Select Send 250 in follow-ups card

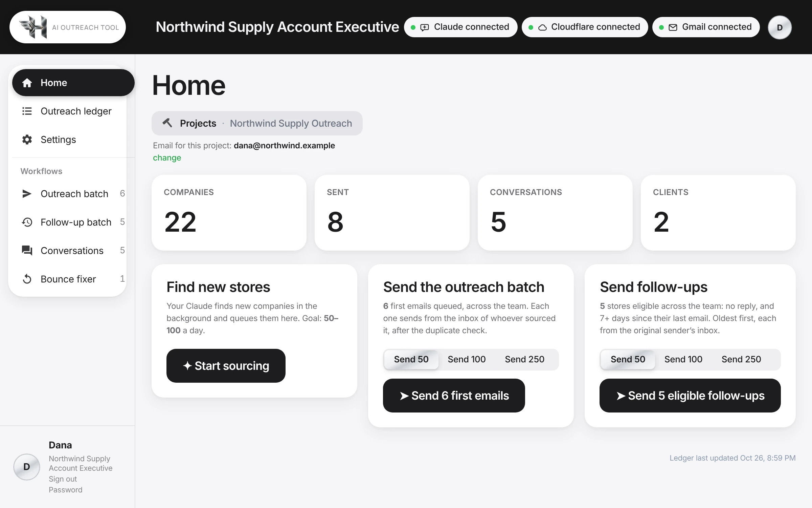[x=741, y=359]
